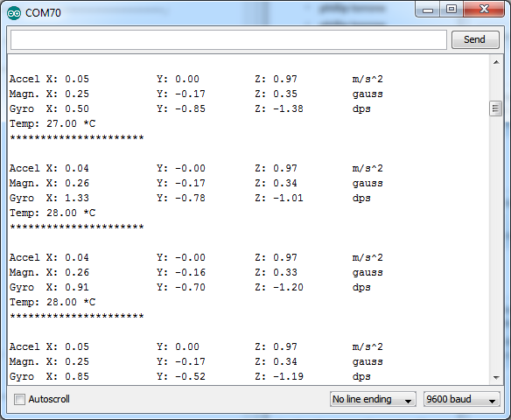Click the scrollbar up arrow
This screenshot has width=511, height=420.
496,62
